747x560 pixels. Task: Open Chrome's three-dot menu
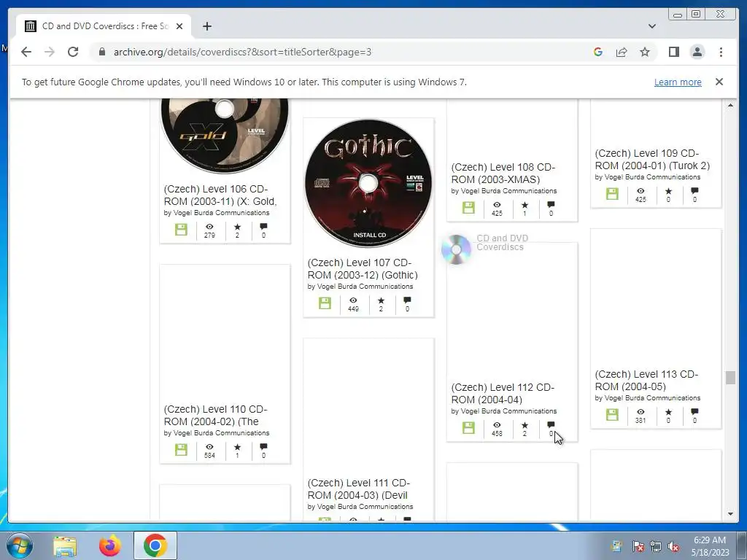[721, 52]
